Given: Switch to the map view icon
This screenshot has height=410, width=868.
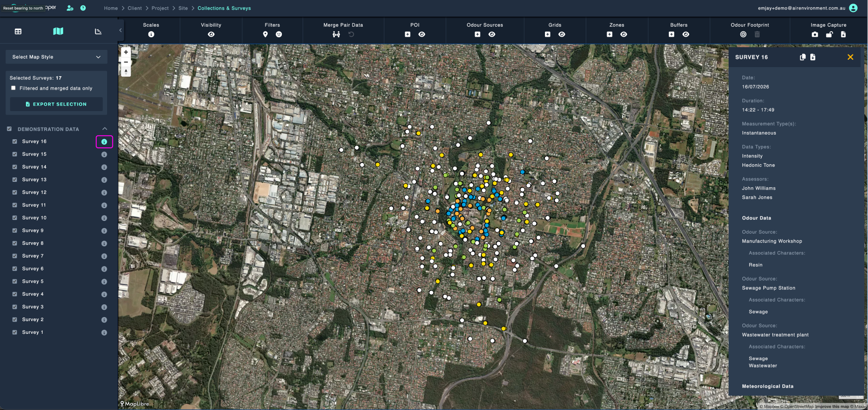Looking at the screenshot, I should [x=58, y=31].
